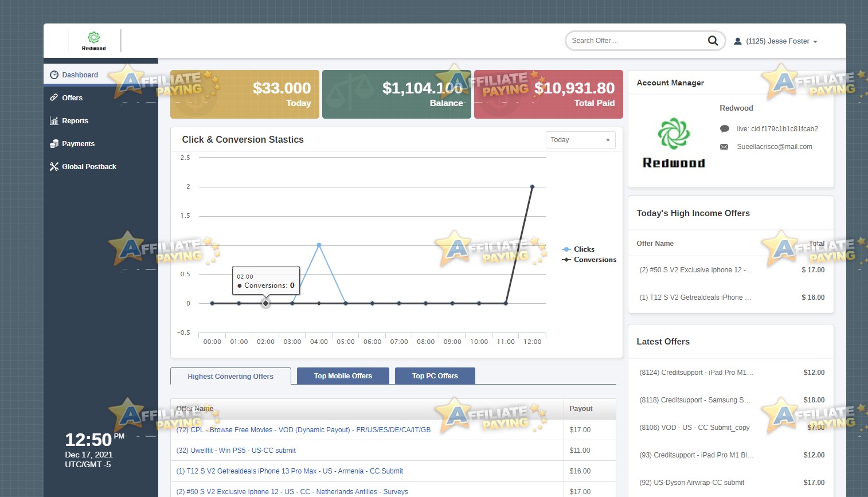Open the T12 S V2 Getrealdeals iPhone 13 link
Screen dimensions: 868x497
pyautogui.click(x=290, y=471)
